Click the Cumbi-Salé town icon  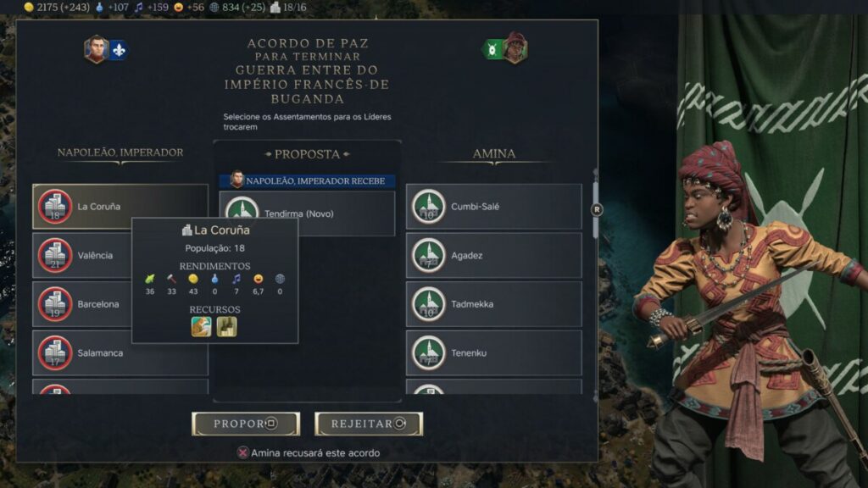pos(428,207)
